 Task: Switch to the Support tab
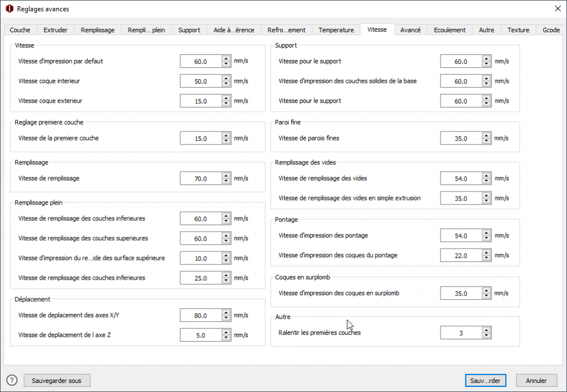click(x=189, y=30)
